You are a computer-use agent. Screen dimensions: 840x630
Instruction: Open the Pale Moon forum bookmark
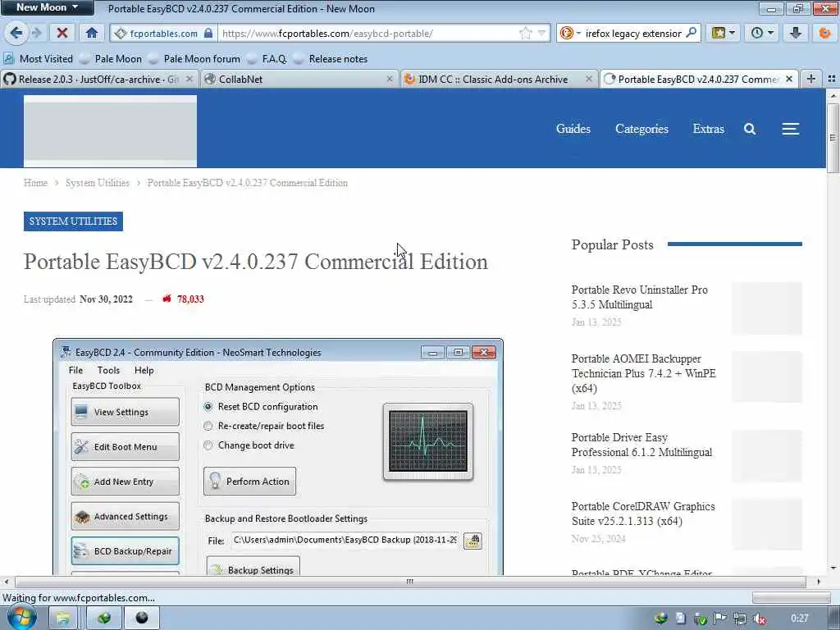[194, 59]
